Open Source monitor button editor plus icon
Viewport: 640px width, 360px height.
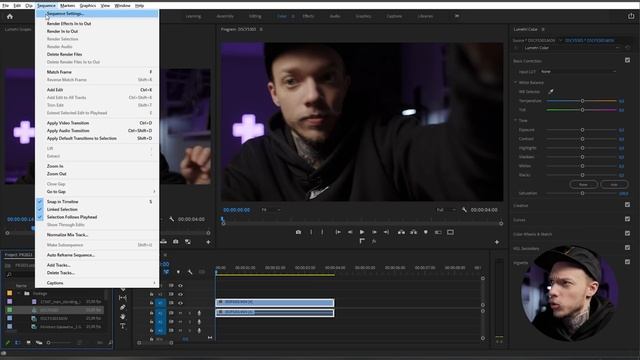[x=208, y=242]
